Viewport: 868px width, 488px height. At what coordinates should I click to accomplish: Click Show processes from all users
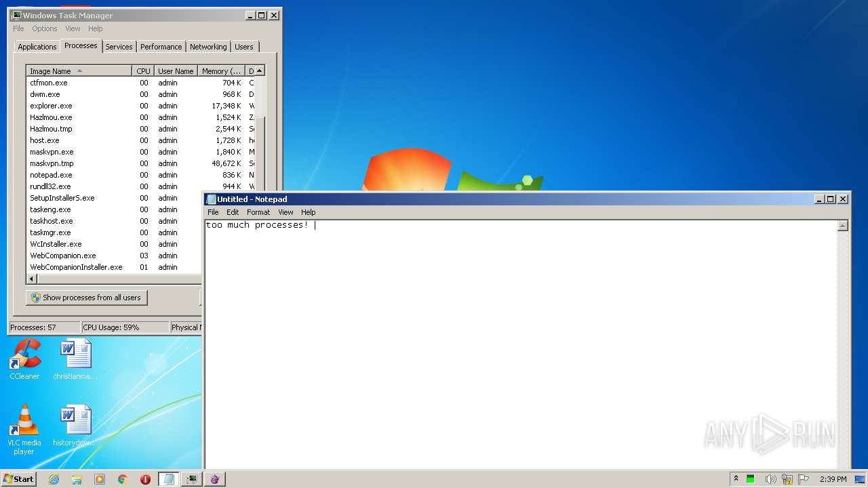[86, 298]
